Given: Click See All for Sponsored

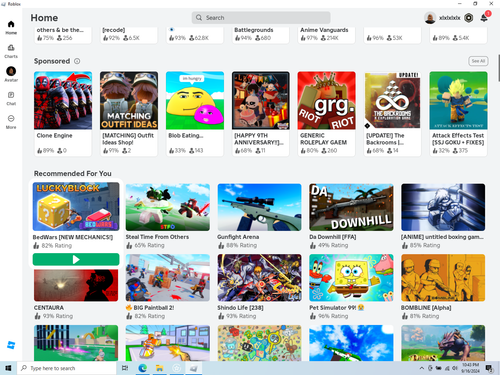Looking at the screenshot, I should (478, 61).
